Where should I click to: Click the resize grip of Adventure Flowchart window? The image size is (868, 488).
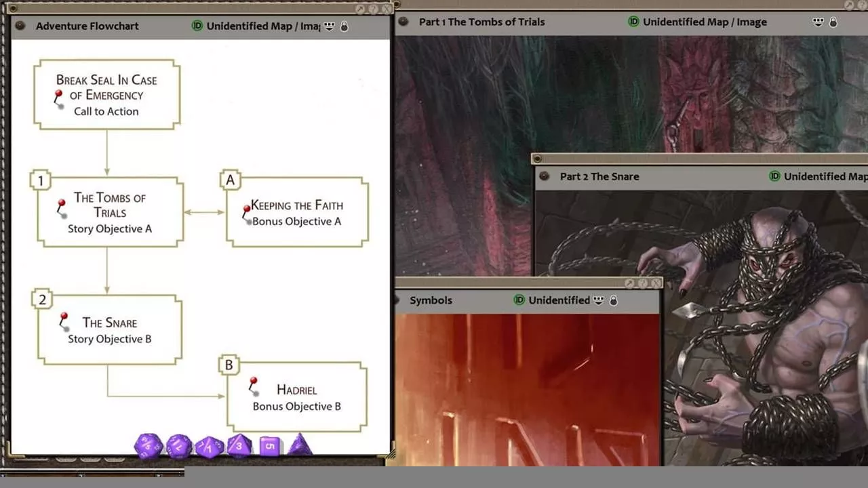click(x=389, y=455)
